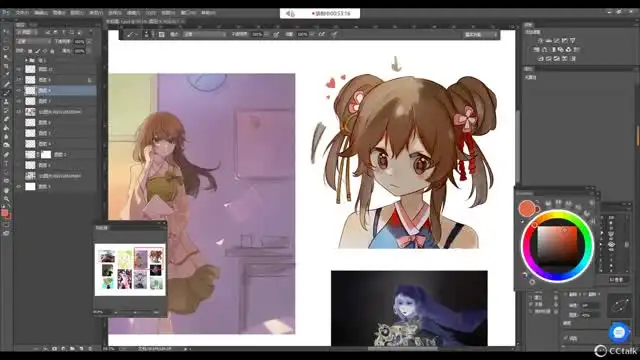This screenshot has height=360, width=640.
Task: Add a Levels adjustment layer
Action: (x=549, y=41)
